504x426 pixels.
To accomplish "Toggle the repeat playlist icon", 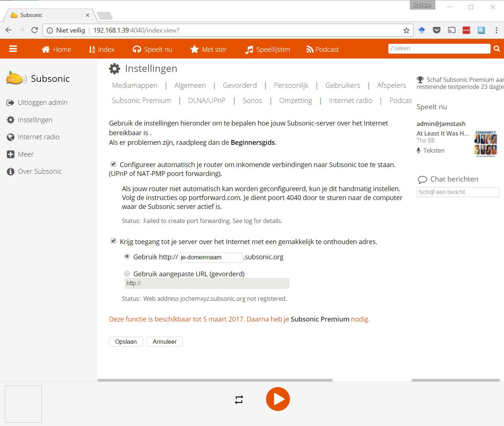I will (x=239, y=399).
